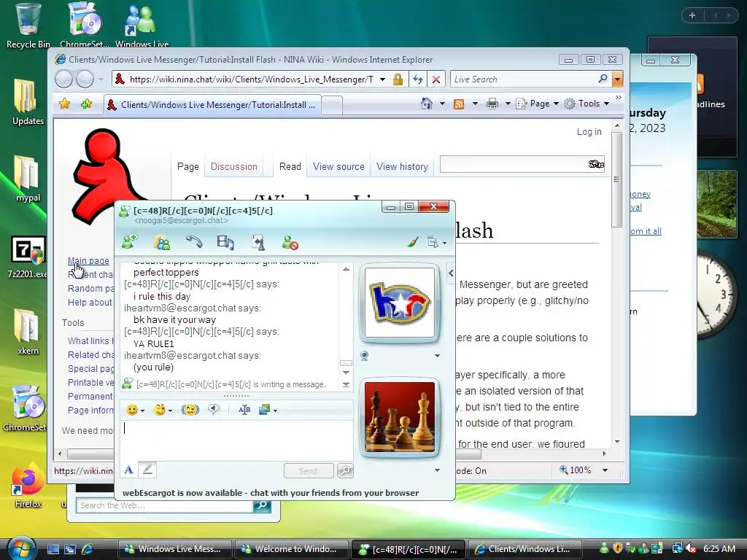Click the RSS feeds icon in IE
The height and width of the screenshot is (560, 747).
[459, 104]
